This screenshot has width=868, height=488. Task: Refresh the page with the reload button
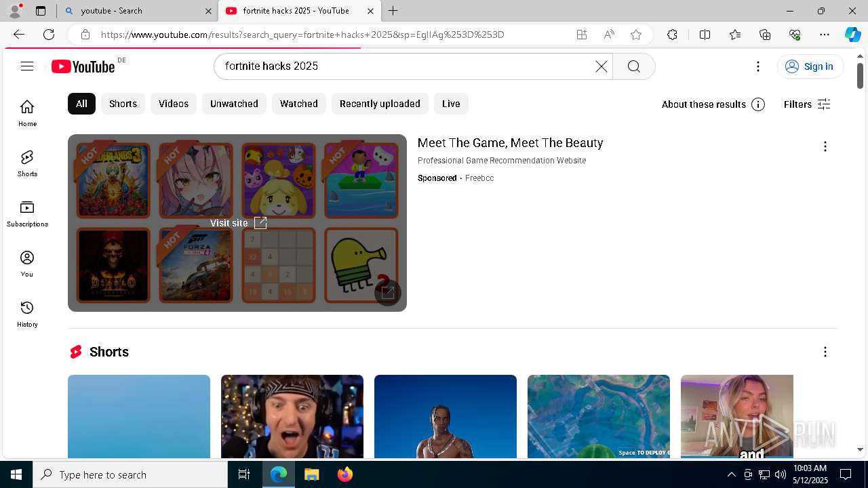coord(49,35)
